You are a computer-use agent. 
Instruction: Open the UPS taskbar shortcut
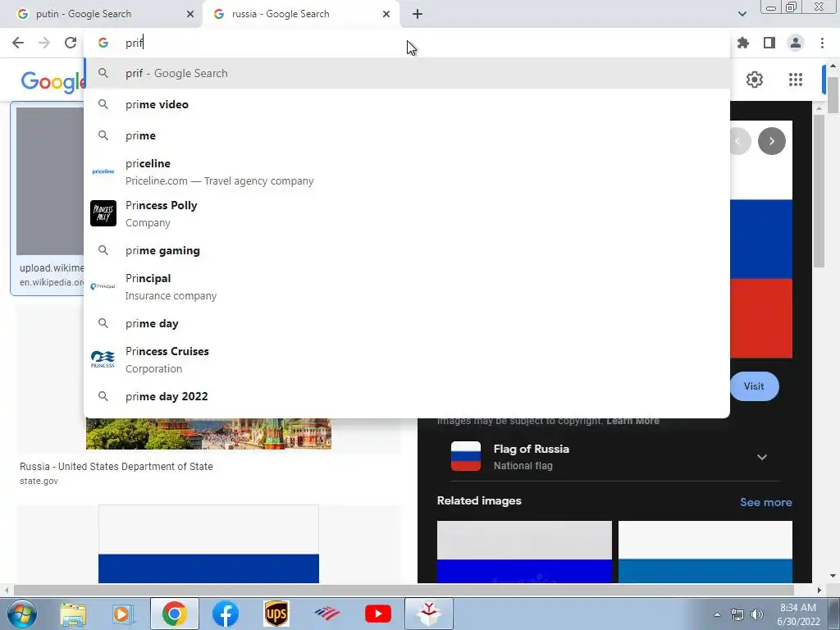pyautogui.click(x=276, y=614)
